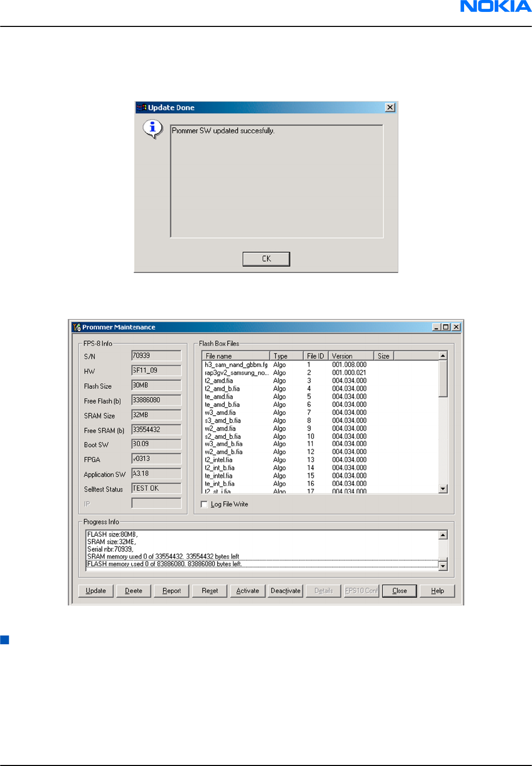This screenshot has height=766, width=532.
Task: Click the Update Done title bar icon
Action: [142, 108]
